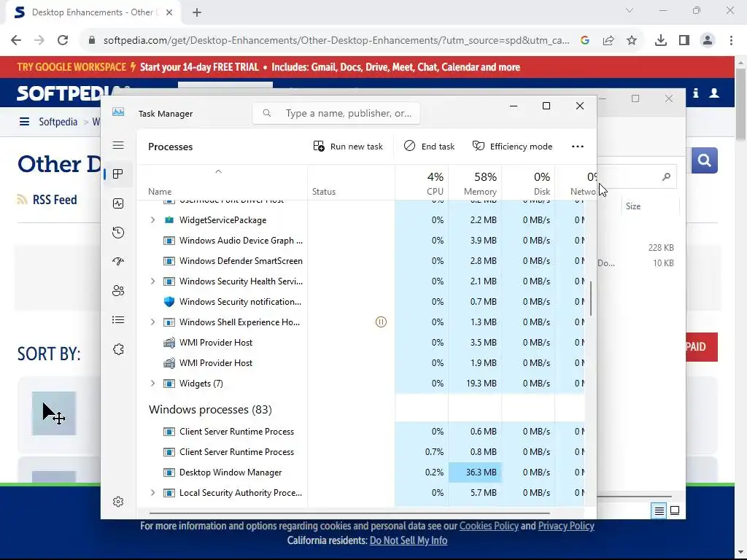
Task: Open Softpedia hamburger menu icon
Action: 24,122
